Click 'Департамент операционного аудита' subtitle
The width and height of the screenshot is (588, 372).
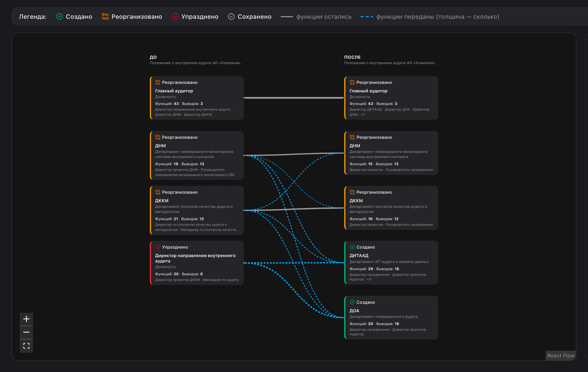tap(383, 317)
